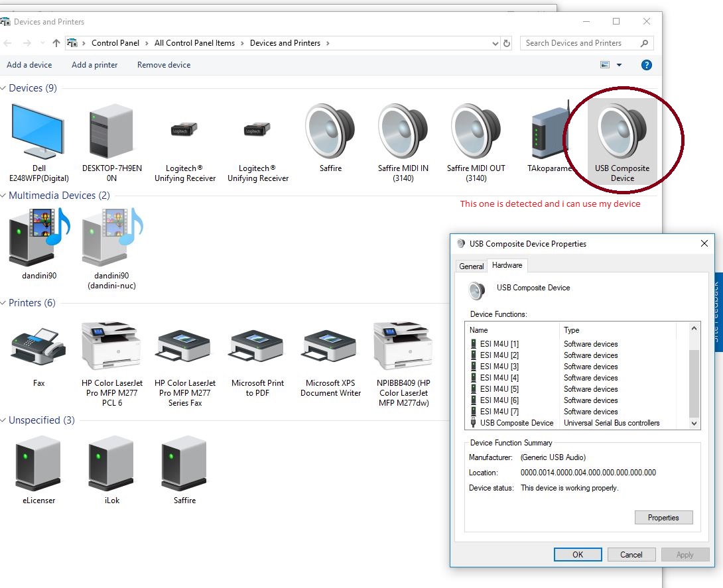
Task: Collapse the Unspecified (3) group
Action: (x=3, y=420)
